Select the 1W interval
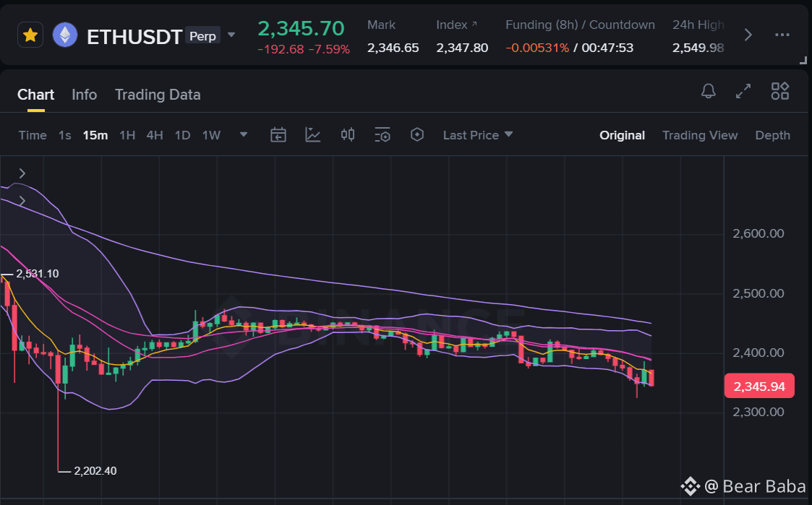812x505 pixels. click(211, 135)
